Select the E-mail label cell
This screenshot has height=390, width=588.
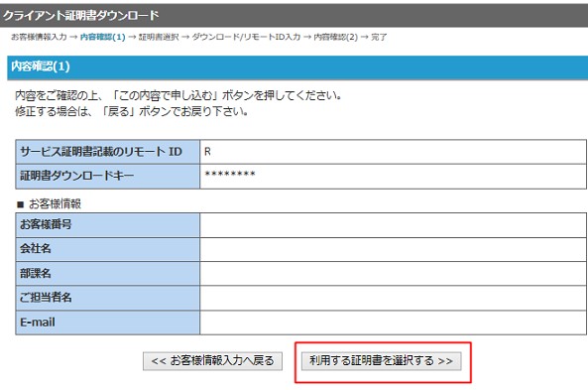(108, 323)
